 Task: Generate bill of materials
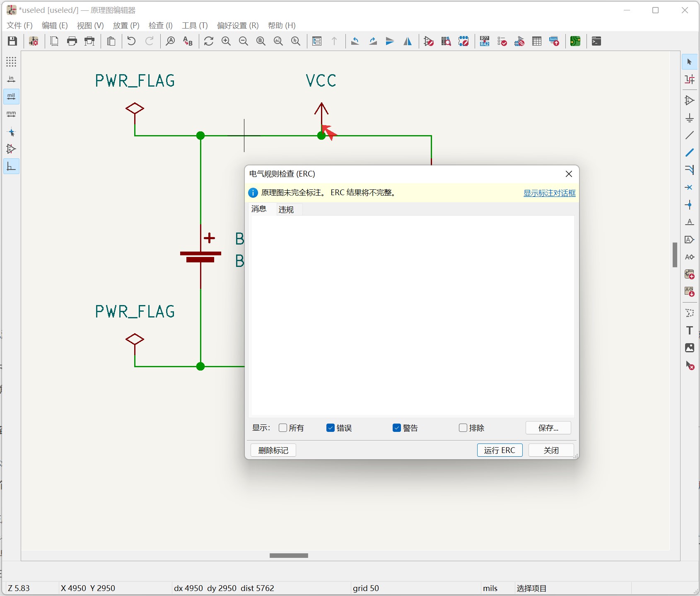554,41
